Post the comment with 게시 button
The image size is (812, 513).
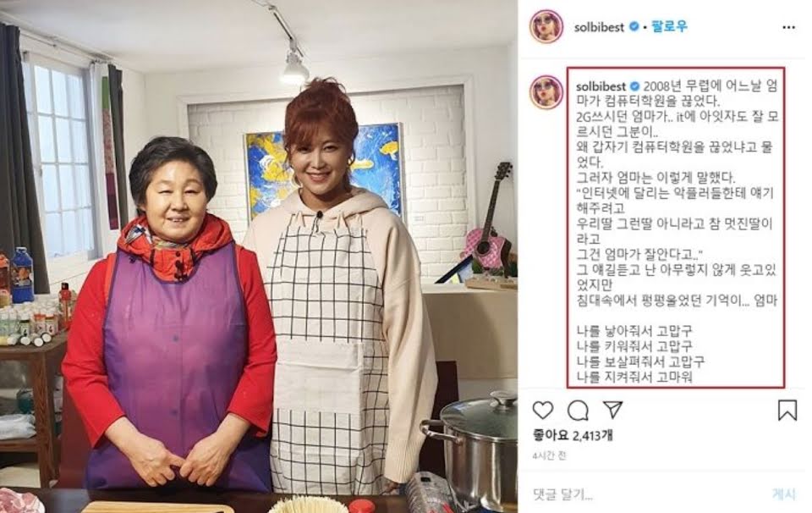click(783, 494)
